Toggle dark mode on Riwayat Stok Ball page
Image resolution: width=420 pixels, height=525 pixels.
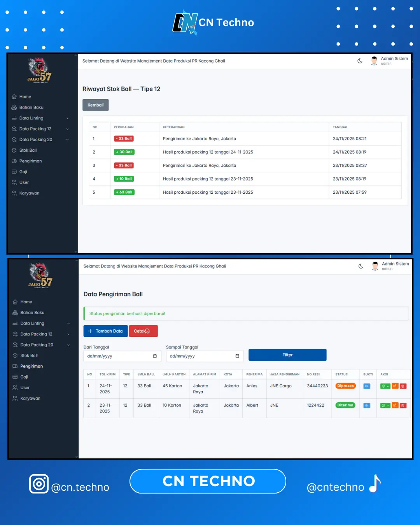[x=360, y=61]
